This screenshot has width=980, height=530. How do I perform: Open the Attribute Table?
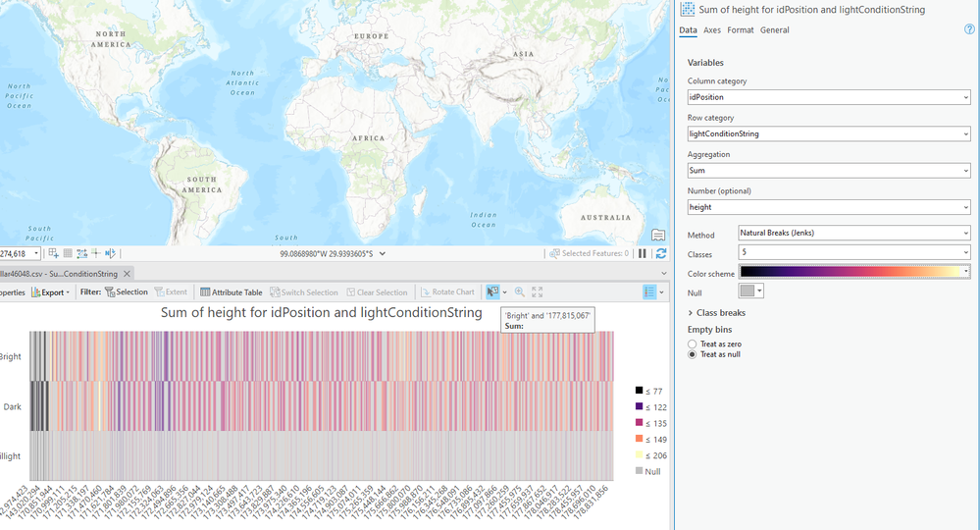click(232, 292)
